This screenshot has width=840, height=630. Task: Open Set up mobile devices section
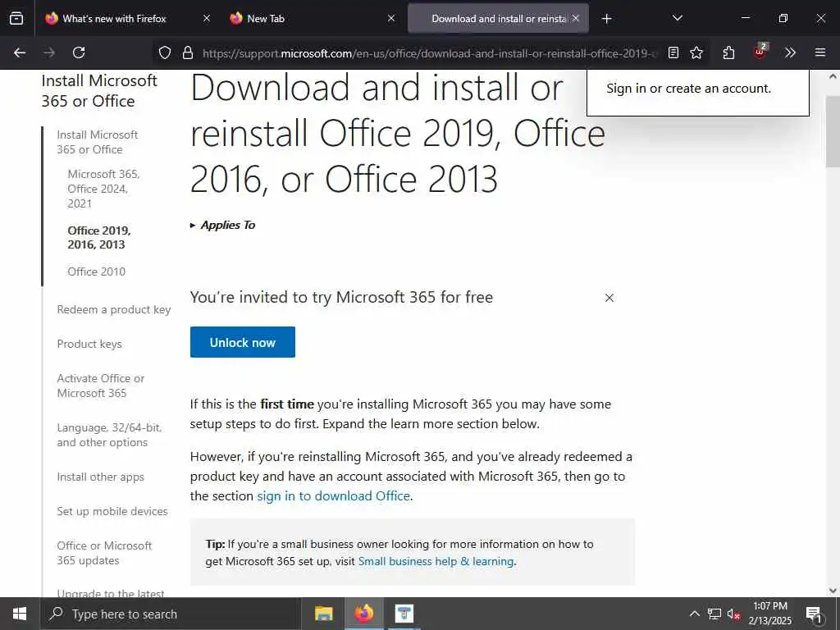pos(112,511)
